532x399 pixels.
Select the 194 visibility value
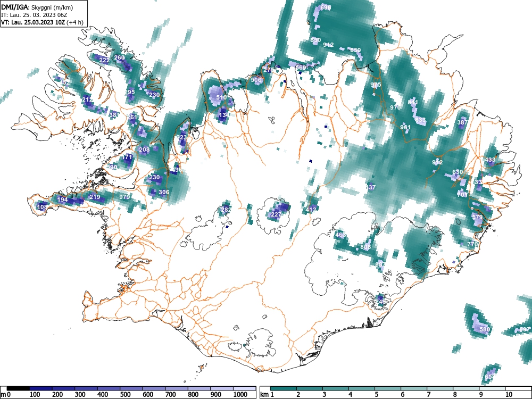[62, 199]
